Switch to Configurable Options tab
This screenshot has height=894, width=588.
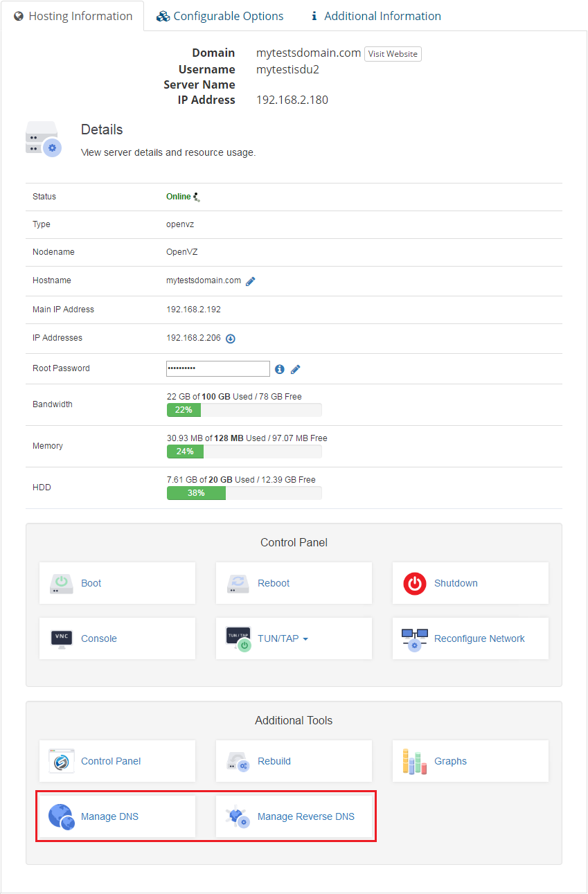[x=220, y=16]
